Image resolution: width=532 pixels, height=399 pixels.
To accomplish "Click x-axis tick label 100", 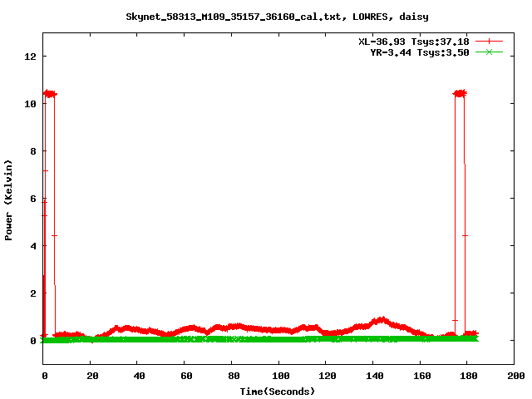I will 281,376.
